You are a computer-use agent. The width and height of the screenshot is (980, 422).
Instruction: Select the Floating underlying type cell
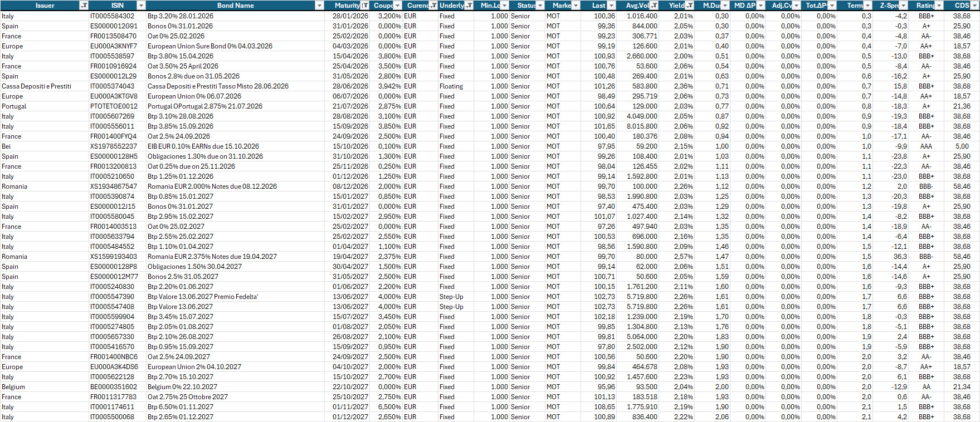point(451,86)
